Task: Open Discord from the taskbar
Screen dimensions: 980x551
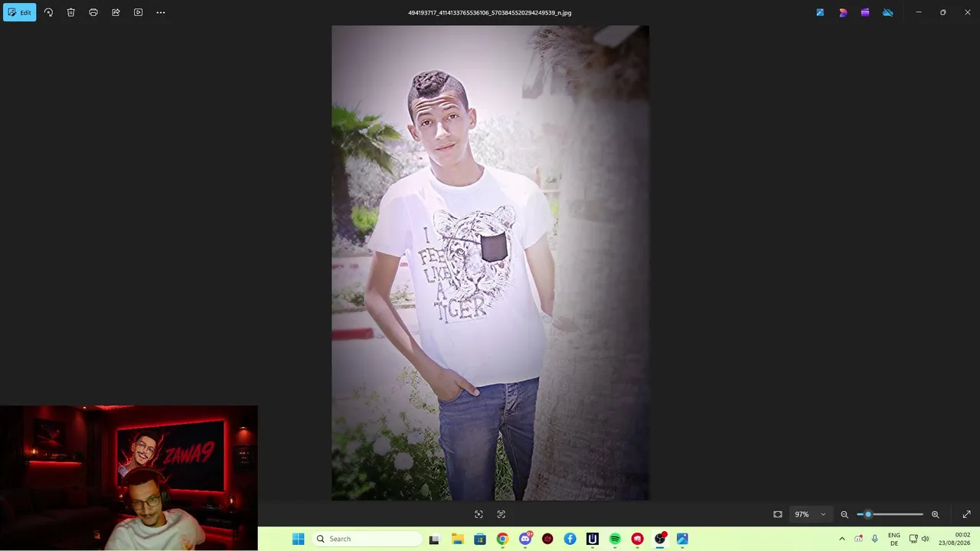Action: coord(525,539)
